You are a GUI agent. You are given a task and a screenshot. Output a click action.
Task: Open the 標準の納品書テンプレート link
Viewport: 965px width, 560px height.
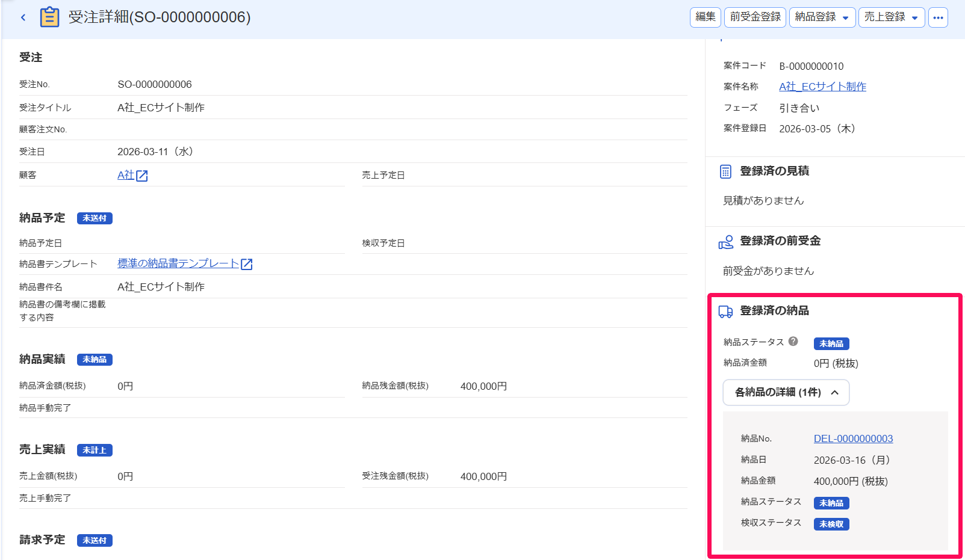pos(178,263)
